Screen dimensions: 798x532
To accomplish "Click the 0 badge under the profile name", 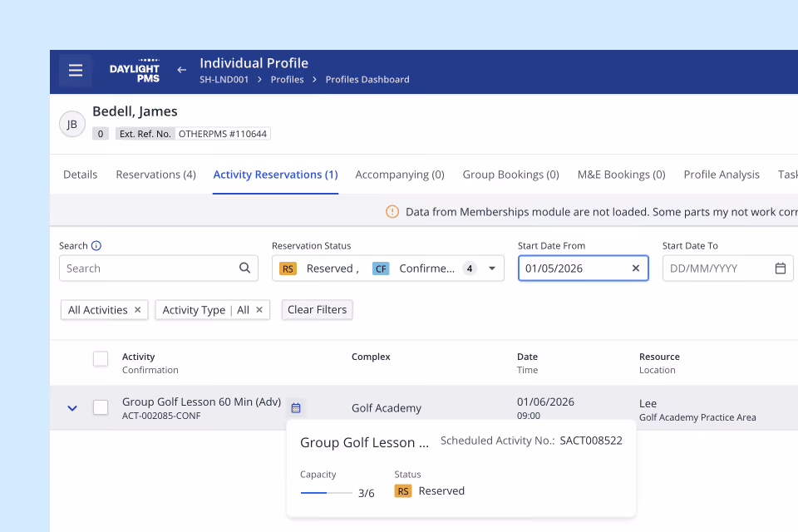I will (101, 134).
